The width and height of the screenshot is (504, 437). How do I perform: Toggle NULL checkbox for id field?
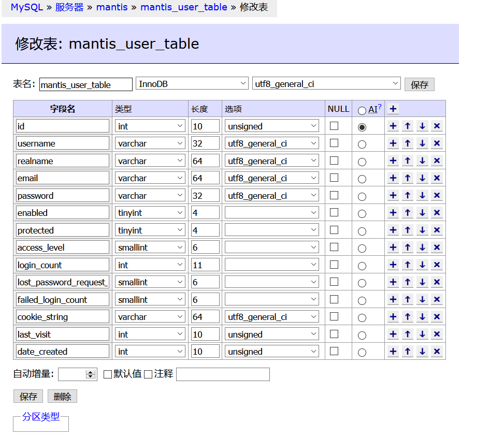[334, 126]
